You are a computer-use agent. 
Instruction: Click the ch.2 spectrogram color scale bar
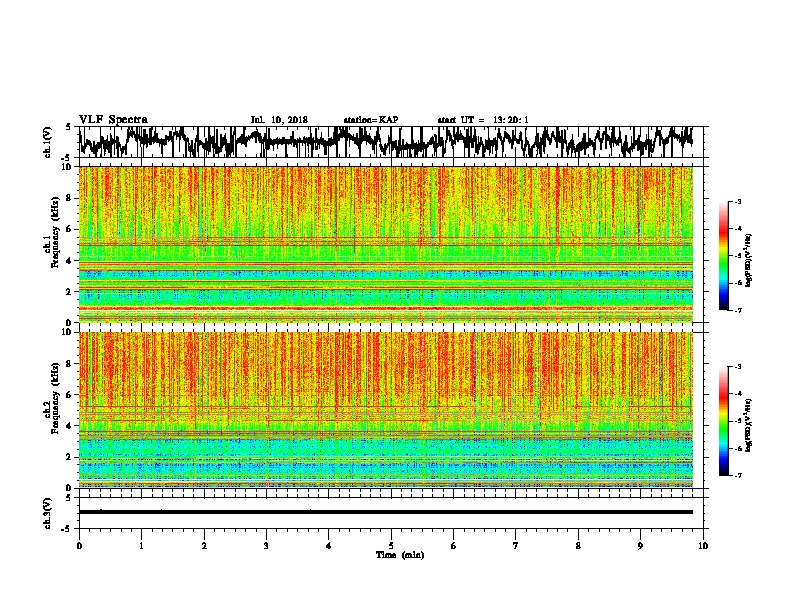[x=723, y=421]
